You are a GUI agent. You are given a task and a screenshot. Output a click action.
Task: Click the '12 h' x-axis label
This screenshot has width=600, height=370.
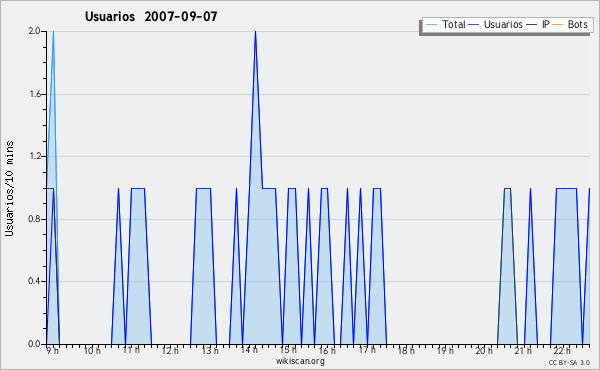coord(170,350)
